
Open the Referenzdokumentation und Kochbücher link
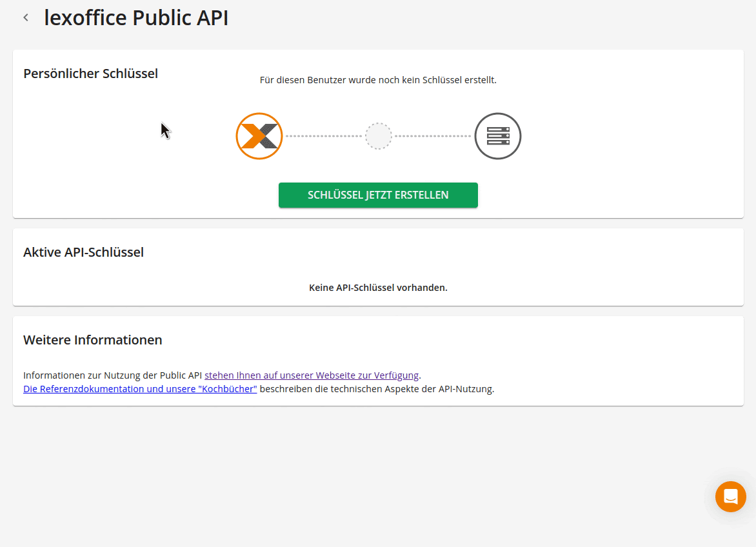click(x=140, y=389)
